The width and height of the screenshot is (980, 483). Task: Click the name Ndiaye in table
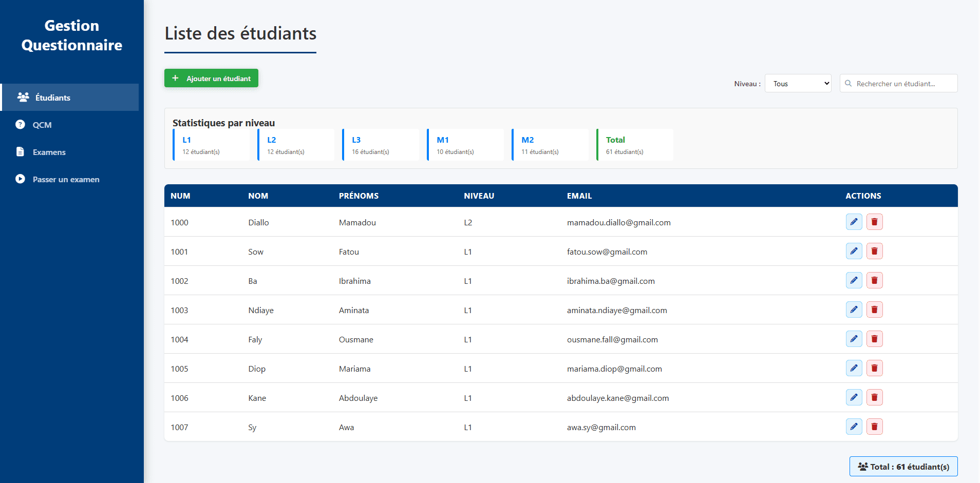(260, 310)
